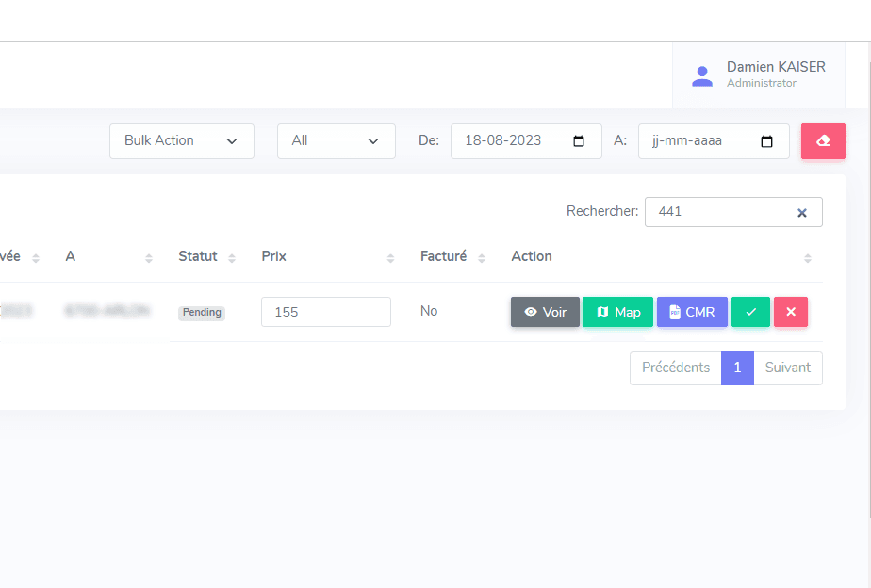Click the Précédents pagination link
871x588 pixels.
[676, 368]
